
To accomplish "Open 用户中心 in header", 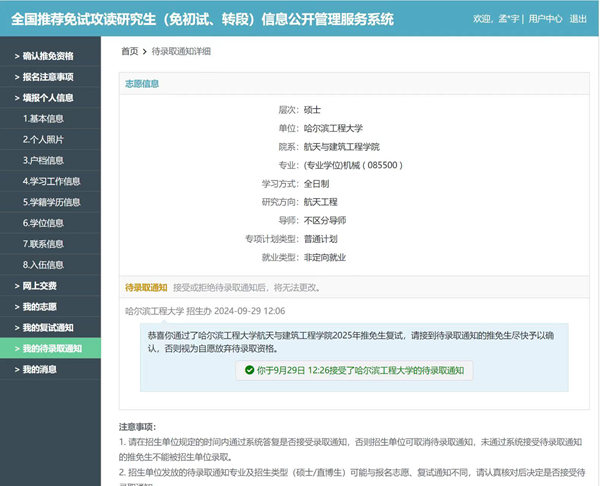I will pos(545,19).
